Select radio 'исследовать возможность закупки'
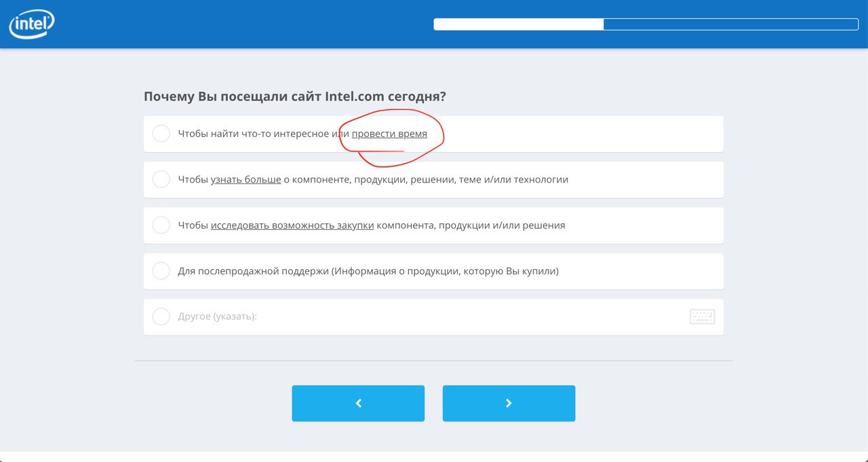Image resolution: width=868 pixels, height=462 pixels. coord(161,225)
